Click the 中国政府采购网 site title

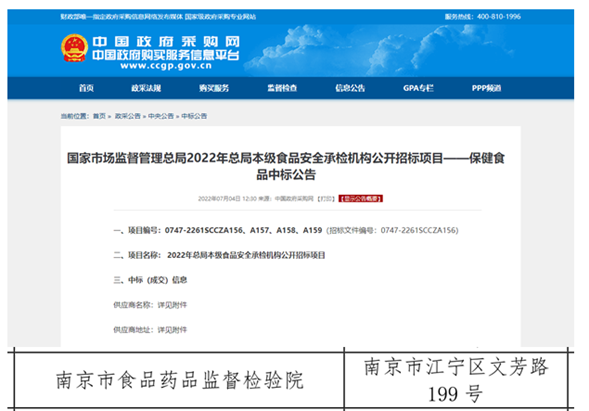coord(166,41)
